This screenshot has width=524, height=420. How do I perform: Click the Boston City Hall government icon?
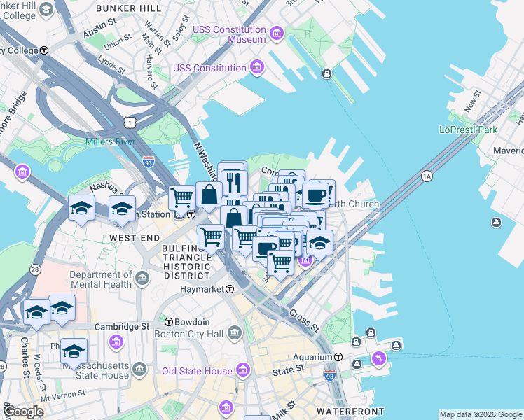pos(235,333)
